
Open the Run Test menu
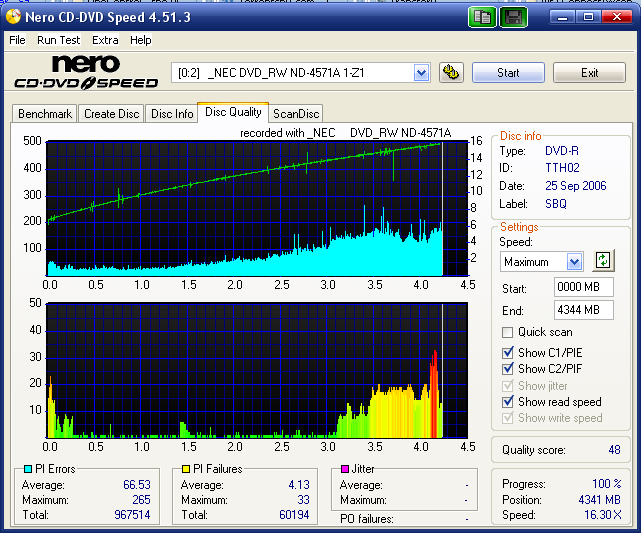point(58,40)
